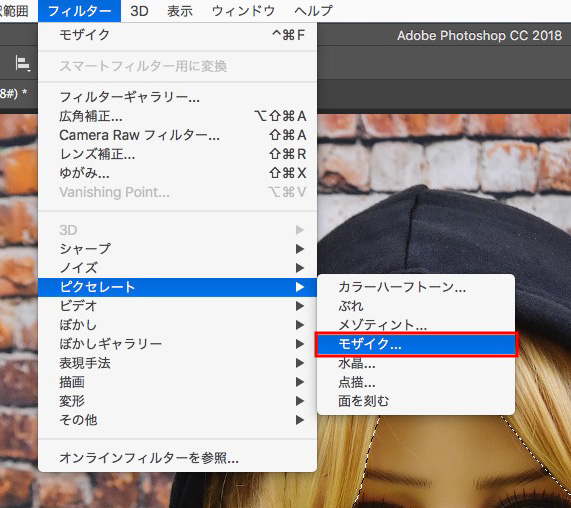Expand the ぼかし submenu
Image resolution: width=571 pixels, height=508 pixels.
click(177, 325)
